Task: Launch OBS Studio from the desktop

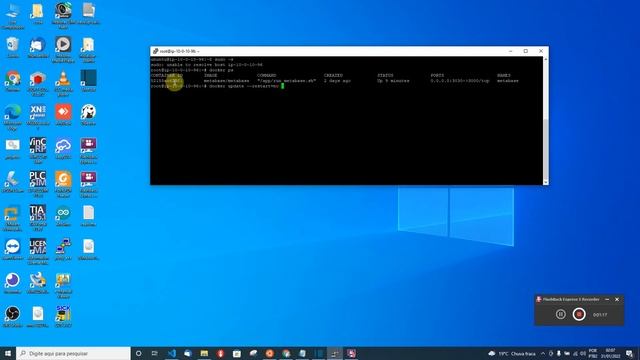Action: point(13,317)
